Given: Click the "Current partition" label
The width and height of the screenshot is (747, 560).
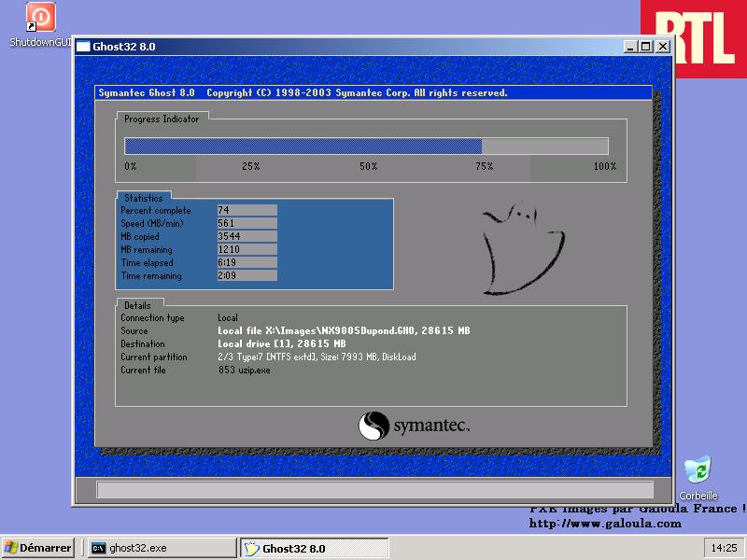Looking at the screenshot, I should (x=154, y=357).
